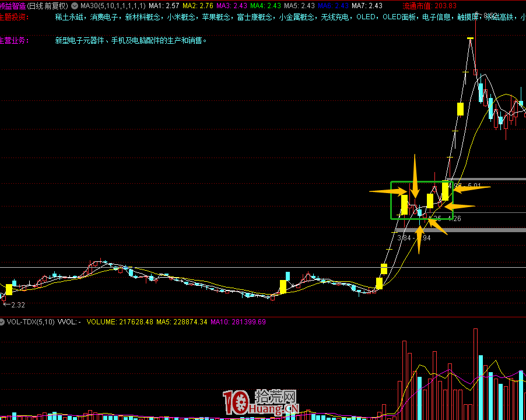Click the 主题投资 label
The image size is (526, 420).
14,17
